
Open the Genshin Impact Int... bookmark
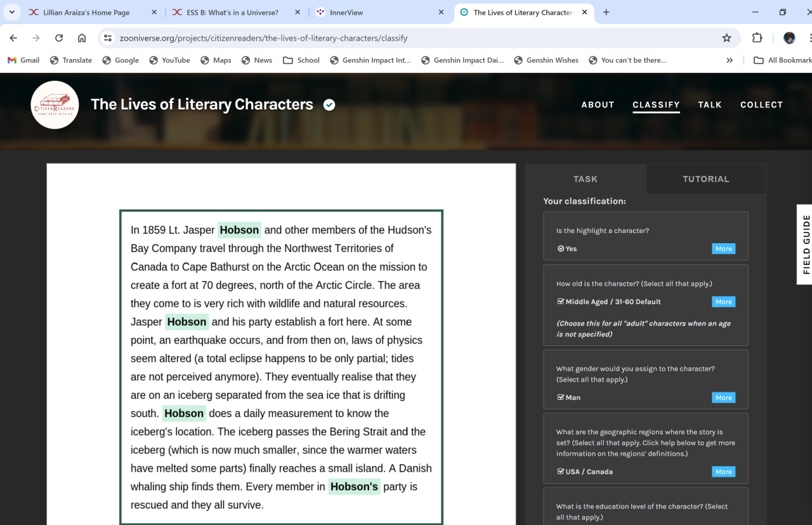point(370,60)
